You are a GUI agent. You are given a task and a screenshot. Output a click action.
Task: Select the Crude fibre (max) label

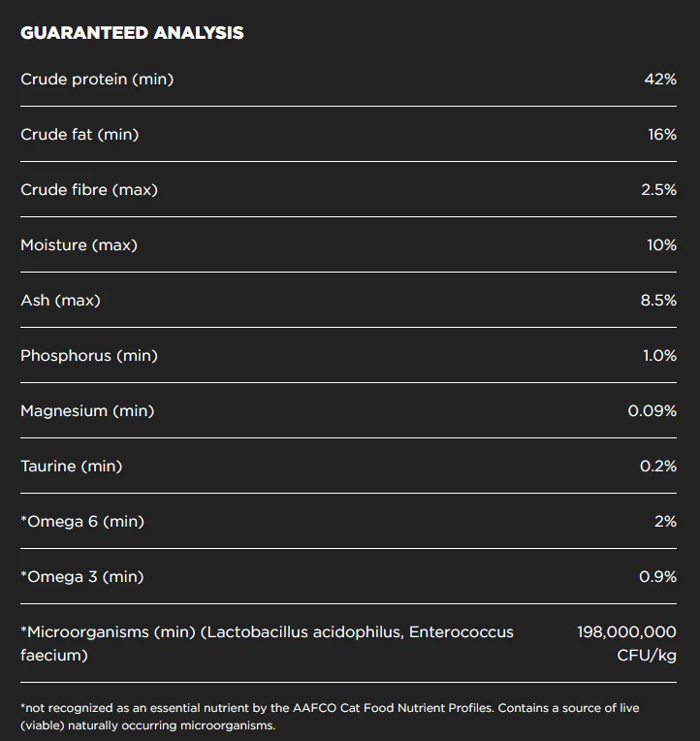coord(89,189)
